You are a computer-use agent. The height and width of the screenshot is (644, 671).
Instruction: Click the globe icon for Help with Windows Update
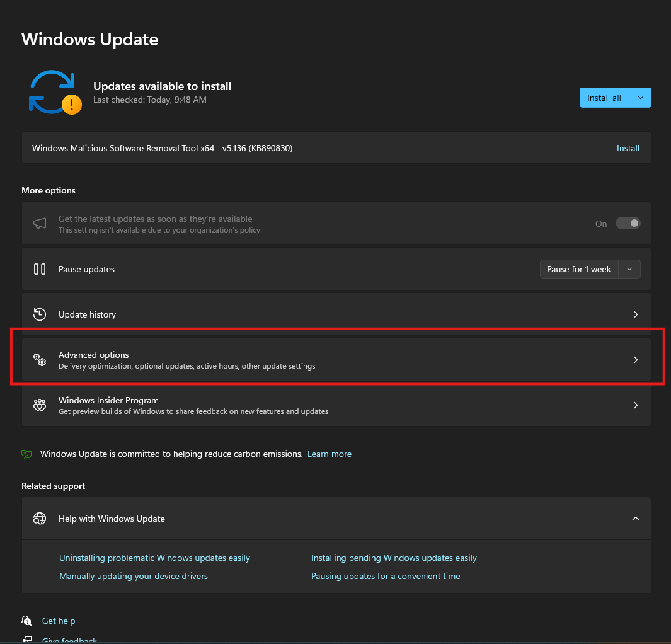(x=40, y=519)
